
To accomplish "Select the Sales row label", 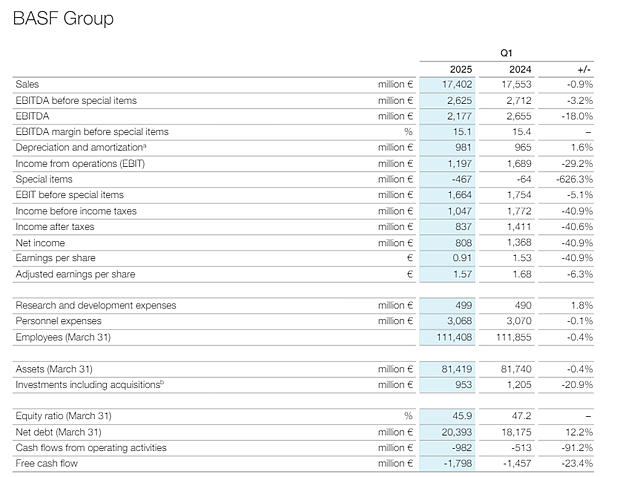I will click(27, 84).
